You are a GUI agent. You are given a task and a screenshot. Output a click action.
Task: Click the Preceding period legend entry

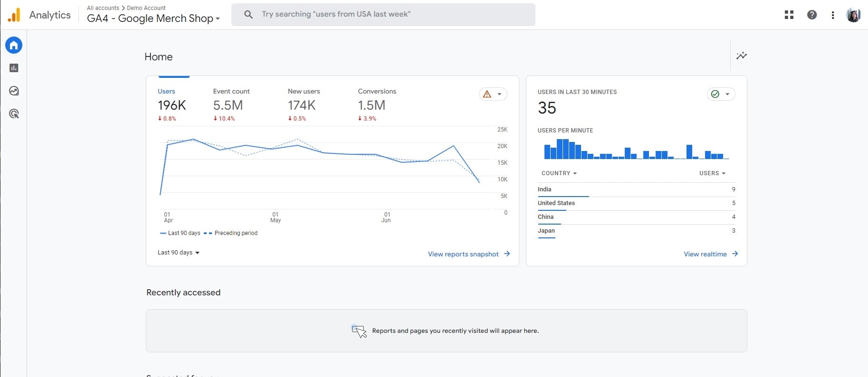pos(231,233)
